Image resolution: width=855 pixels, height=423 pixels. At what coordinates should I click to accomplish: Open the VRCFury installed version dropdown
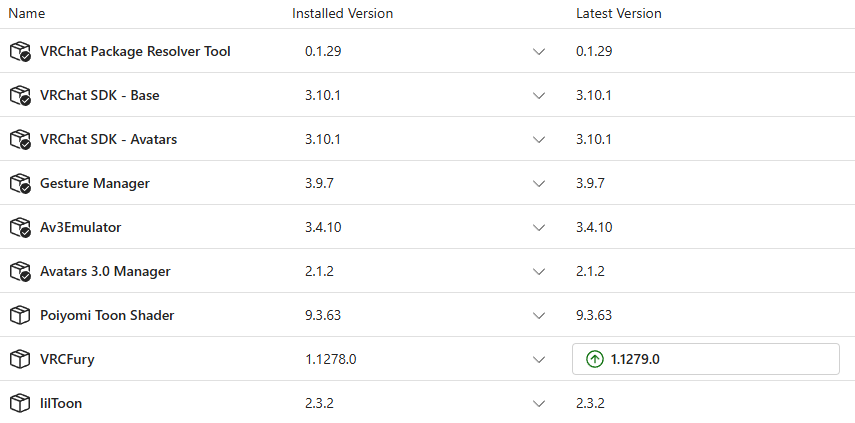[539, 360]
